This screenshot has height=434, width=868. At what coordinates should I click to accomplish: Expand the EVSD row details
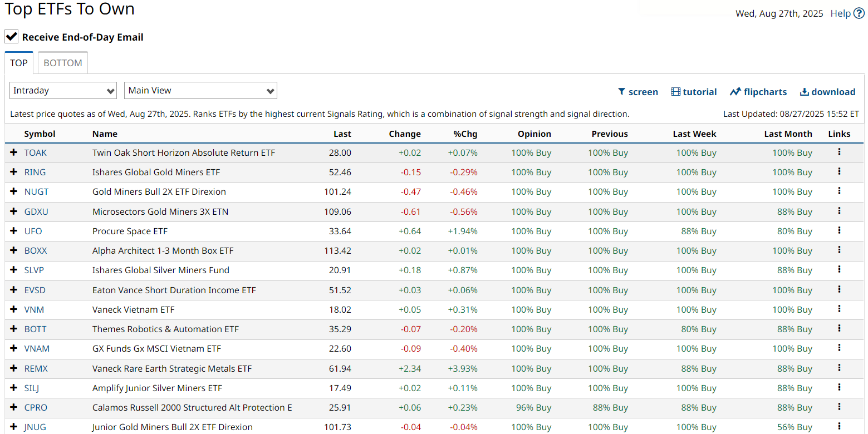pyautogui.click(x=14, y=290)
